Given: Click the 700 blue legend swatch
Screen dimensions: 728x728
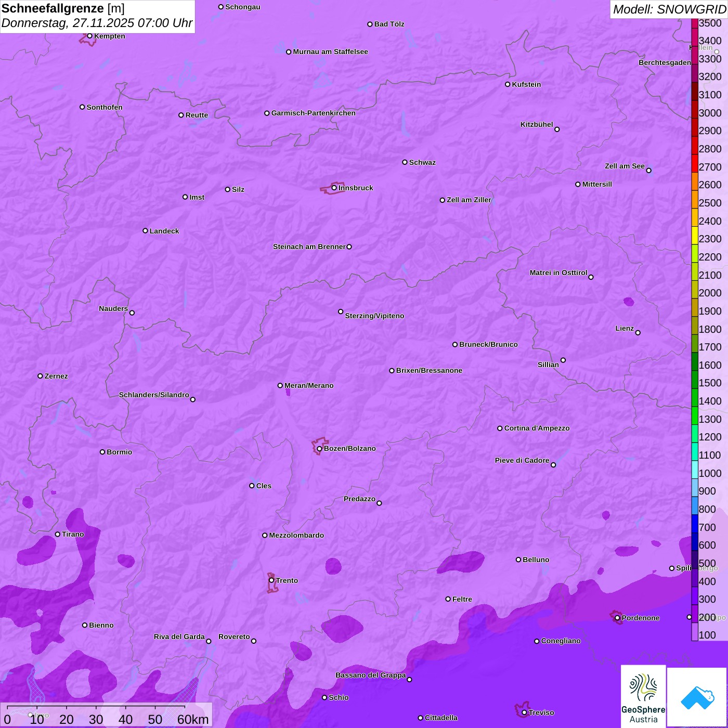Looking at the screenshot, I should 695,523.
